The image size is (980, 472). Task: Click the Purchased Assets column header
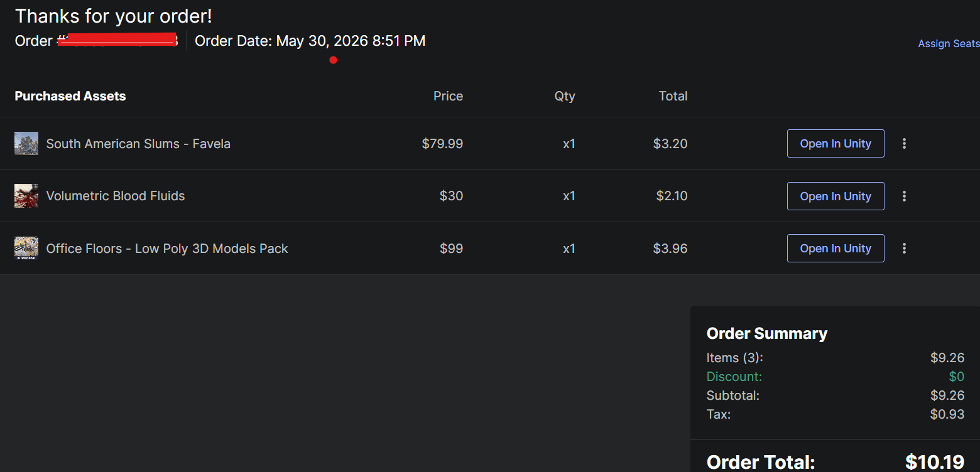70,96
